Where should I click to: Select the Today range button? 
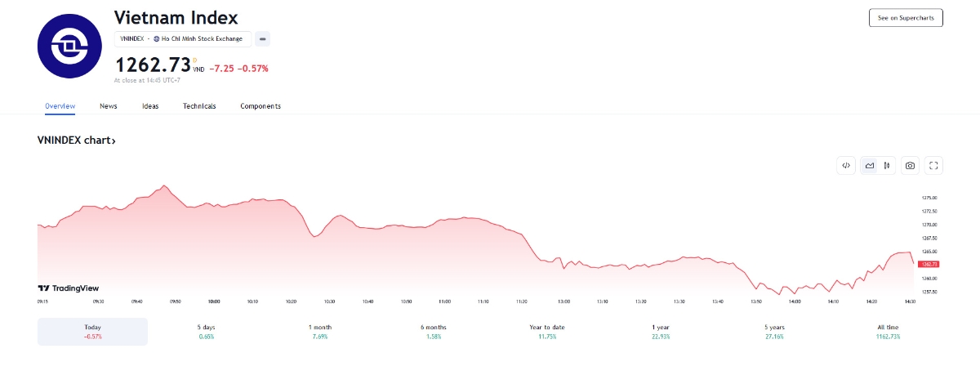(x=92, y=332)
